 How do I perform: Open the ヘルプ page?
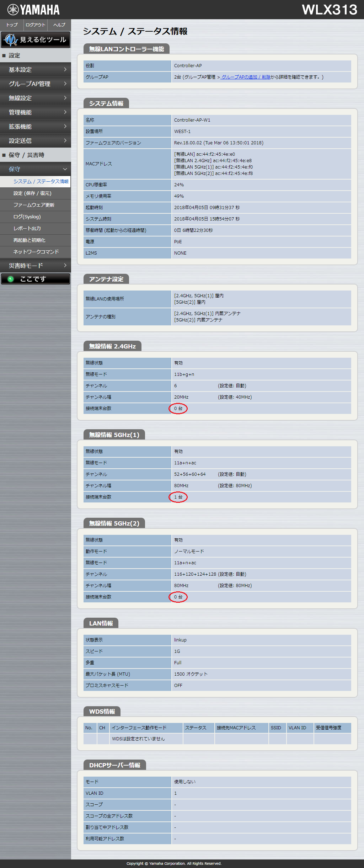[x=59, y=25]
